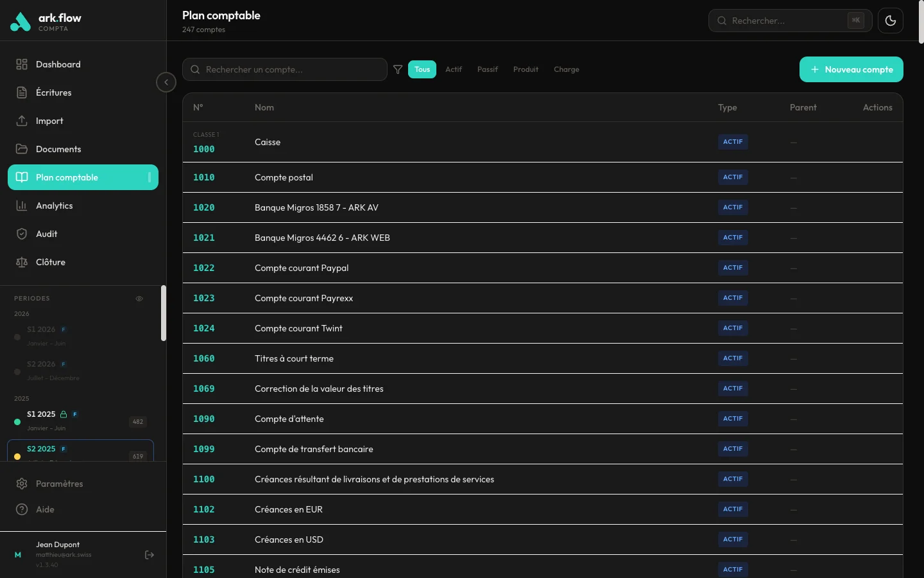Image resolution: width=924 pixels, height=578 pixels.
Task: Toggle dark mode with the moon icon
Action: pos(891,21)
